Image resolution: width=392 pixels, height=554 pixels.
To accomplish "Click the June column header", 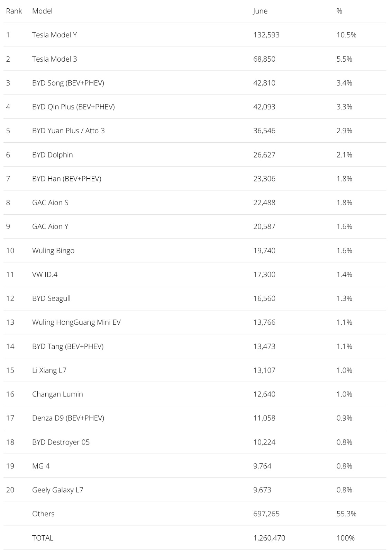I will point(260,11).
